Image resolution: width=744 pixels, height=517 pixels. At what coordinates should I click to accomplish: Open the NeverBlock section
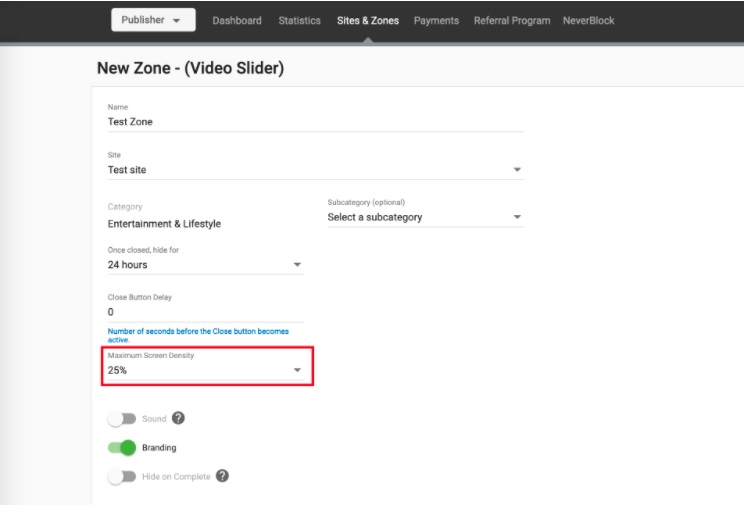pyautogui.click(x=588, y=20)
